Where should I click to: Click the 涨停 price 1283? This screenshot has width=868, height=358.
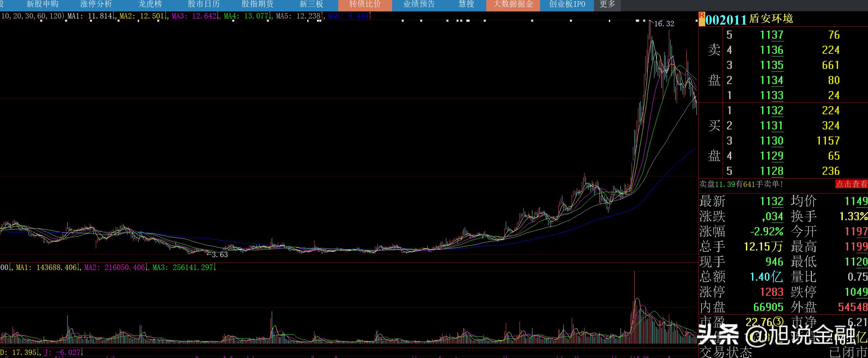click(x=771, y=292)
